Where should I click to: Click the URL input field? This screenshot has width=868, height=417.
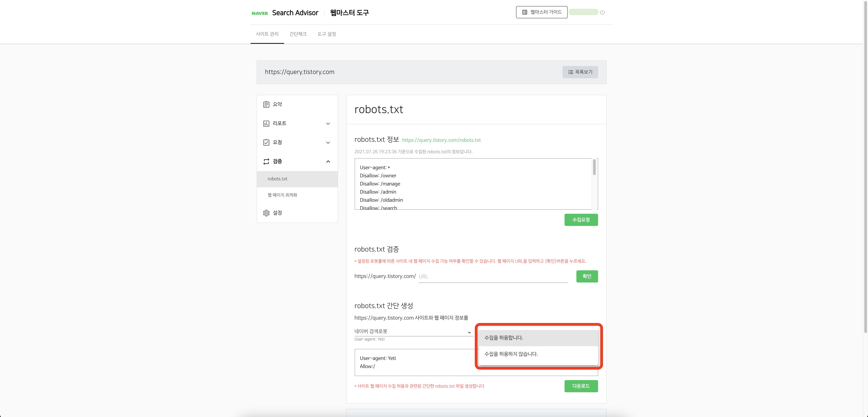[x=493, y=277]
